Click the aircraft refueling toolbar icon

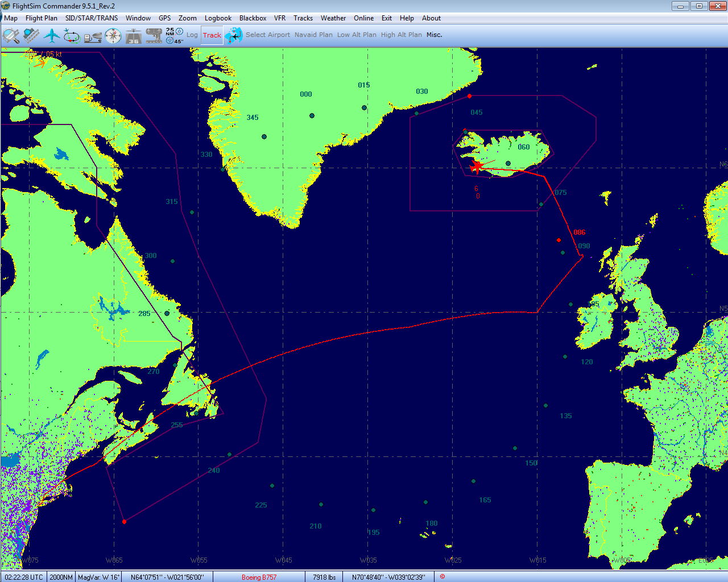pos(93,36)
